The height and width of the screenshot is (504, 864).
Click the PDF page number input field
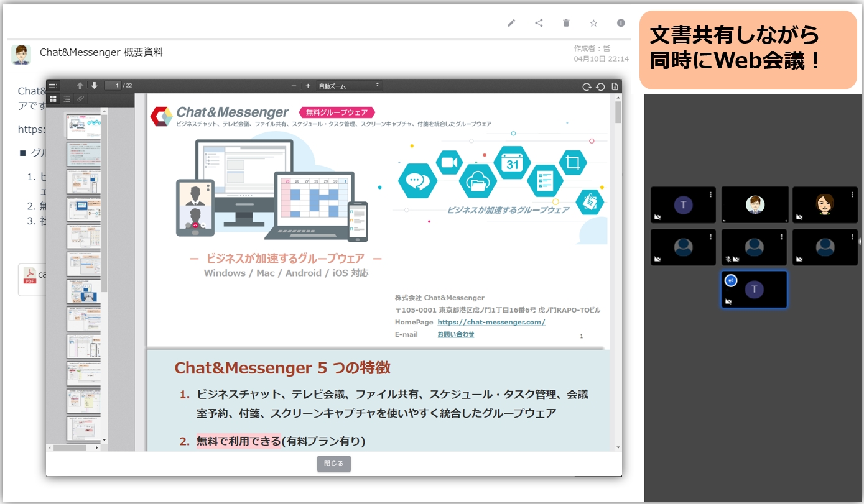113,86
